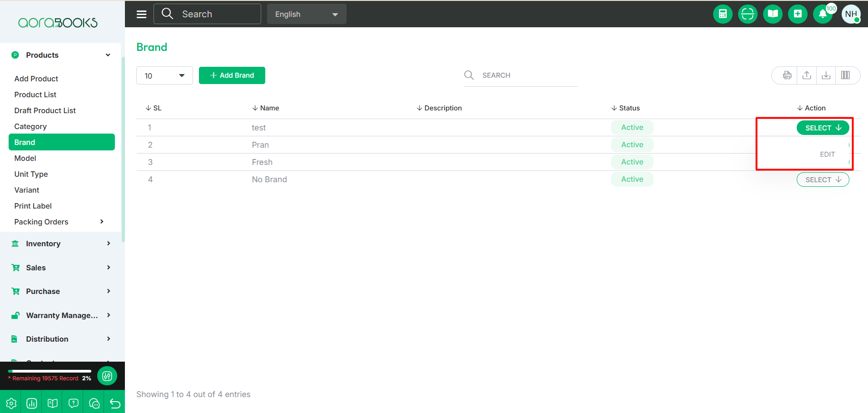Open the chat bubbles icon
This screenshot has width=868, height=413.
coord(94,403)
